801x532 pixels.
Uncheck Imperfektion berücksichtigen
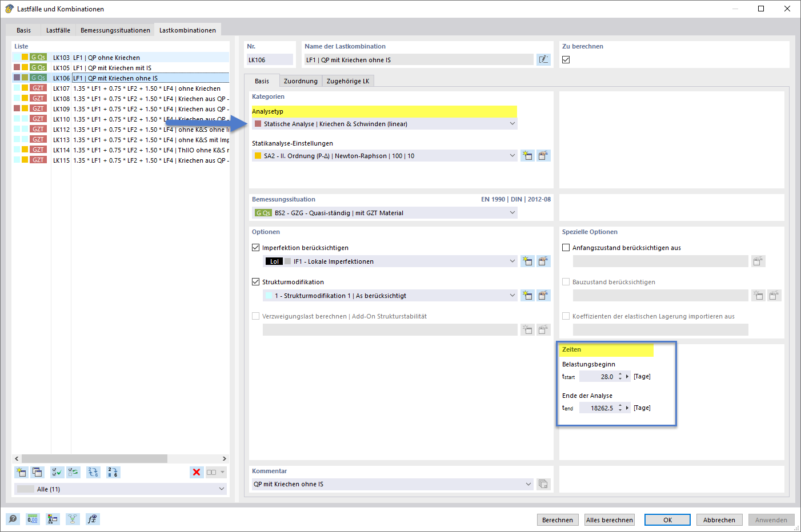(256, 248)
